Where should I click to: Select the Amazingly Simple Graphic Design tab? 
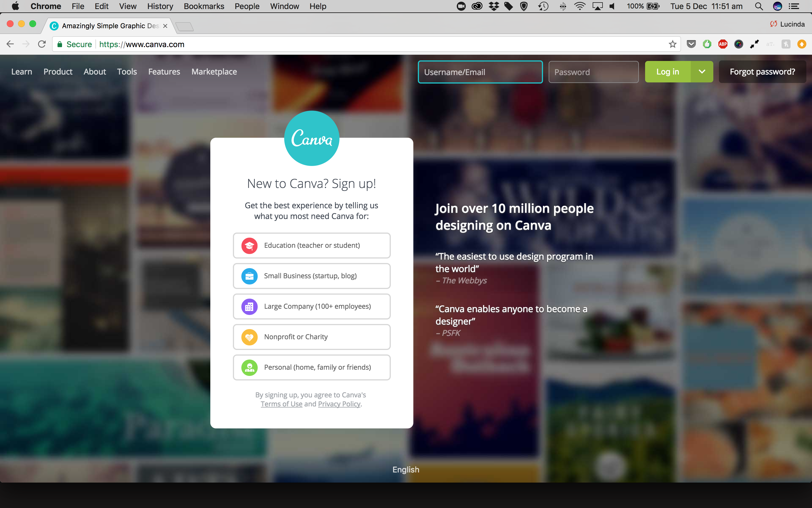click(x=109, y=26)
